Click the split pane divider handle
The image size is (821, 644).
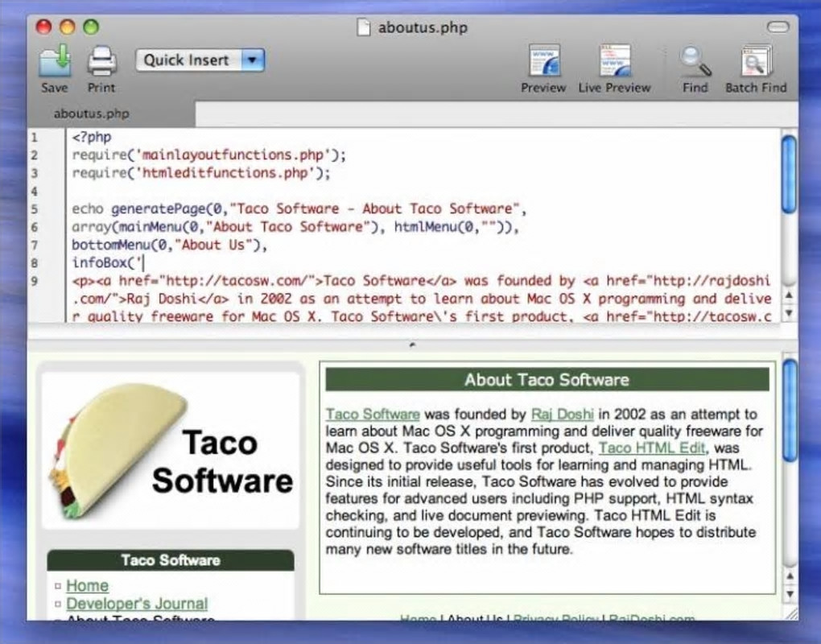(413, 345)
